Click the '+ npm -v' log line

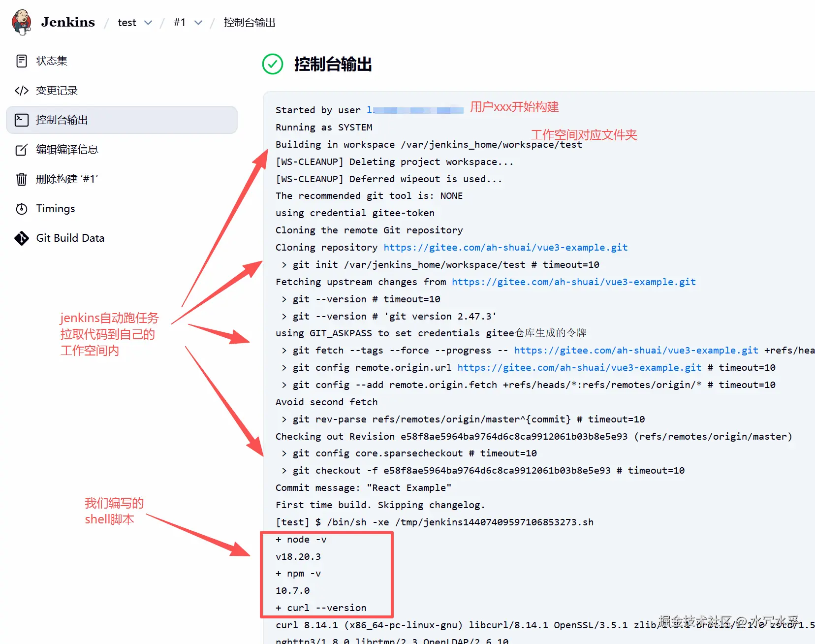pyautogui.click(x=298, y=574)
